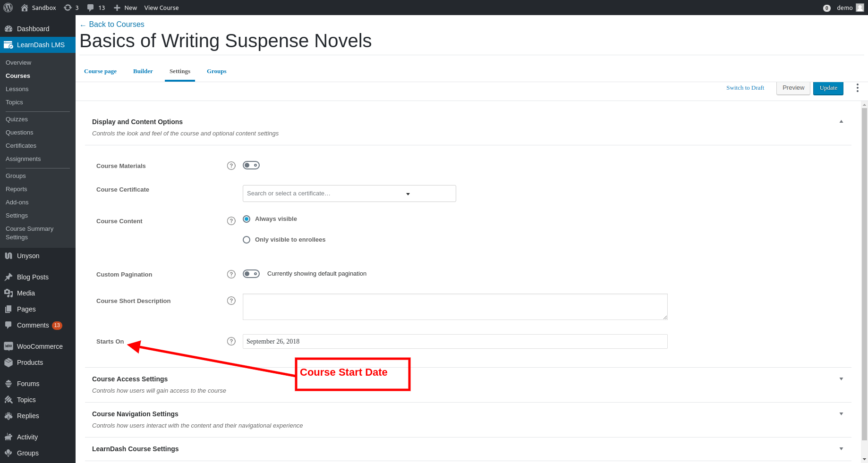Click help icon beside Starts On
Image resolution: width=868 pixels, height=463 pixels.
click(x=231, y=341)
